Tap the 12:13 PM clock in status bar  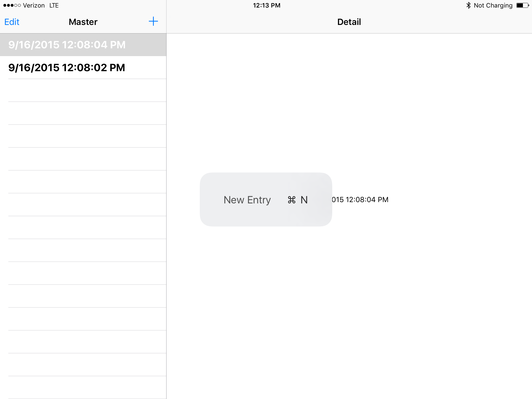coord(267,5)
